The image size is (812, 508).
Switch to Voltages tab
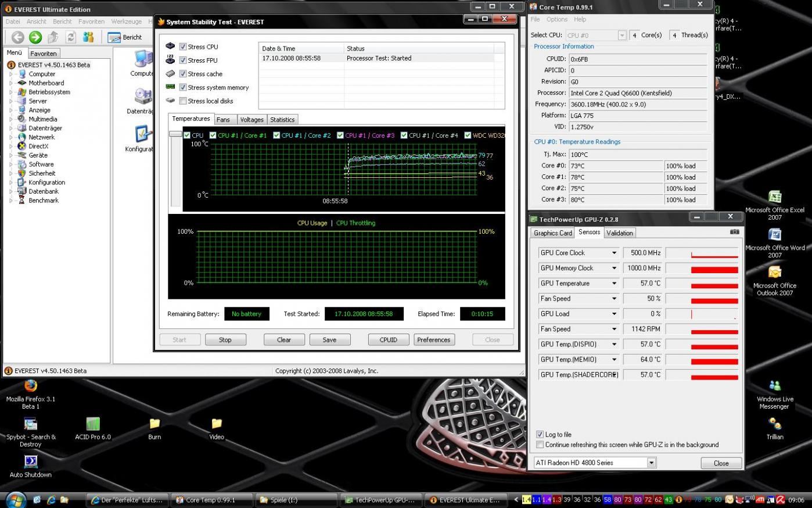point(252,120)
